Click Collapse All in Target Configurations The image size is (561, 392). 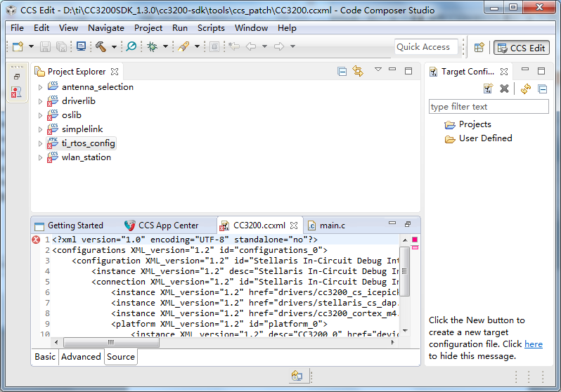coord(543,89)
